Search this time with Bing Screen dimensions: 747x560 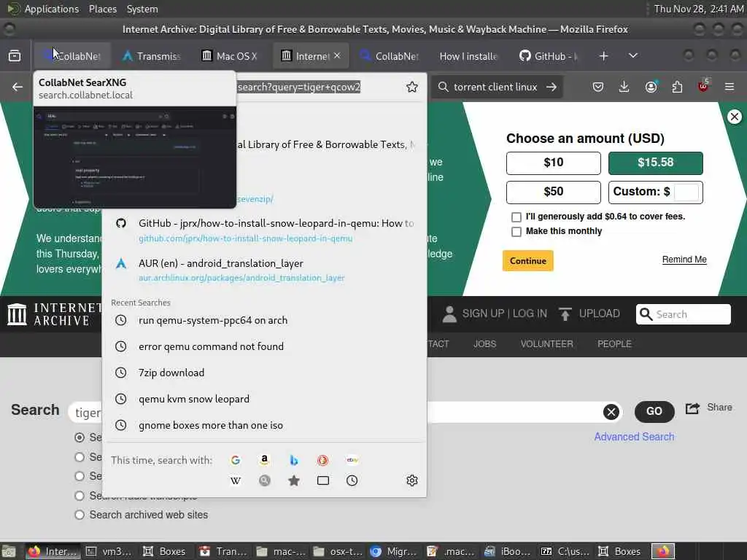point(294,460)
